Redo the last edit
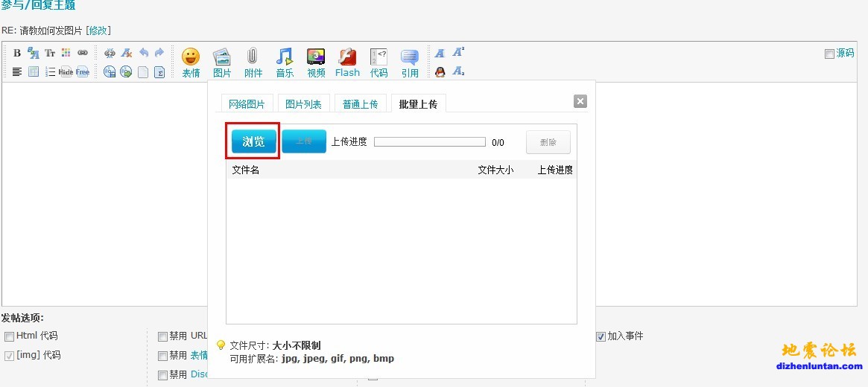868x387 pixels. pyautogui.click(x=159, y=53)
